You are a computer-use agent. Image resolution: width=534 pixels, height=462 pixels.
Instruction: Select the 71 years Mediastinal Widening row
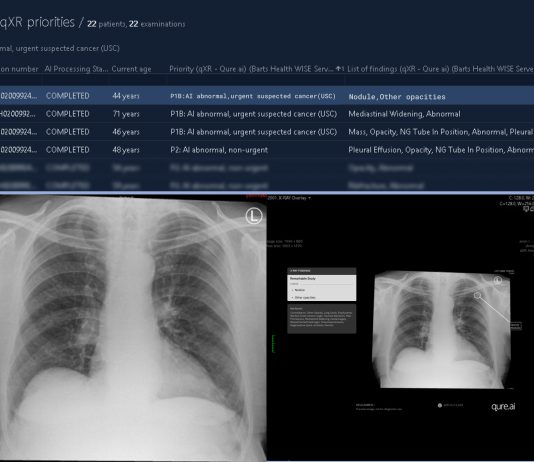click(x=267, y=114)
